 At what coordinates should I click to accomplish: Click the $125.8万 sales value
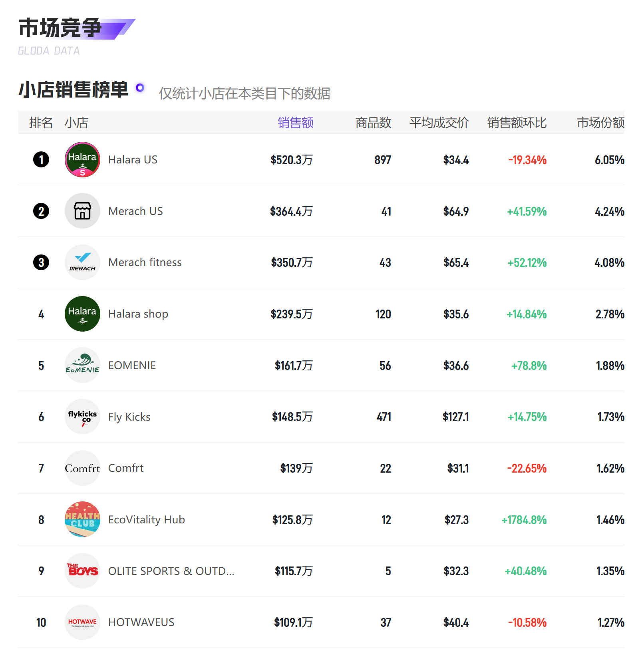(293, 520)
